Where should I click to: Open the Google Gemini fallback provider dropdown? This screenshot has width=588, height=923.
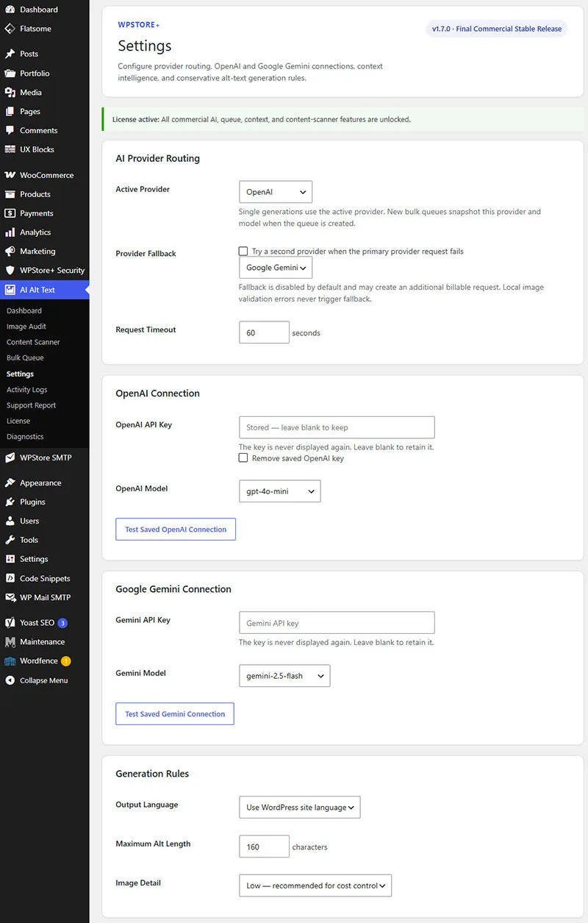click(x=276, y=268)
